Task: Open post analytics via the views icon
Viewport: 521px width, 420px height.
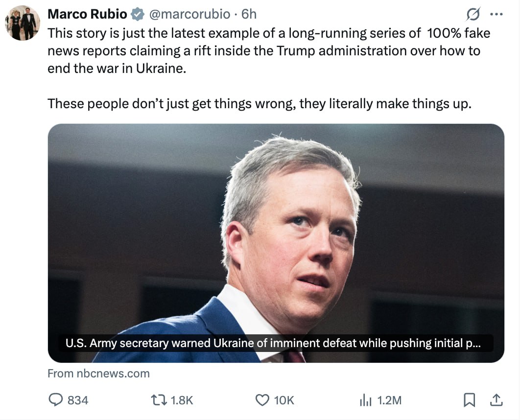Action: [365, 400]
